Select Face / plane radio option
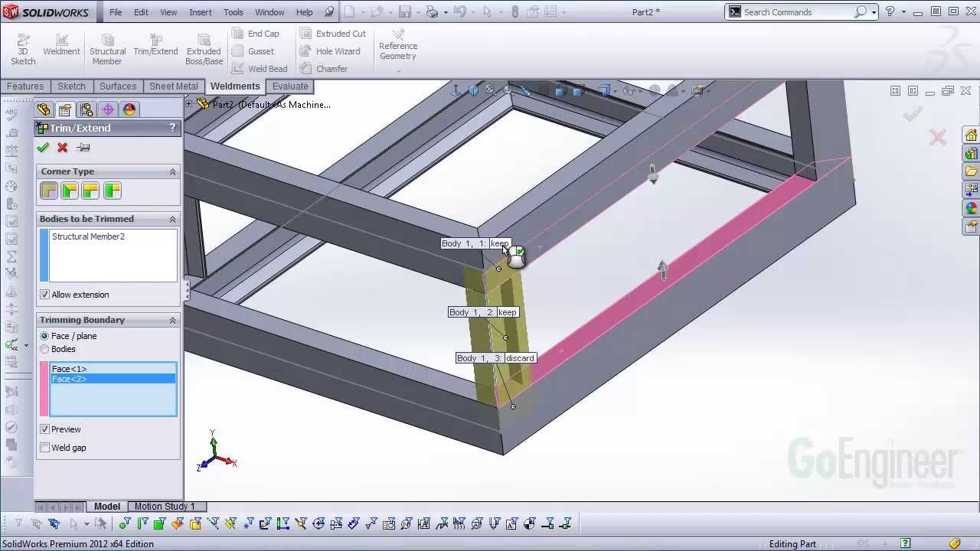Image resolution: width=980 pixels, height=551 pixels. [x=44, y=336]
